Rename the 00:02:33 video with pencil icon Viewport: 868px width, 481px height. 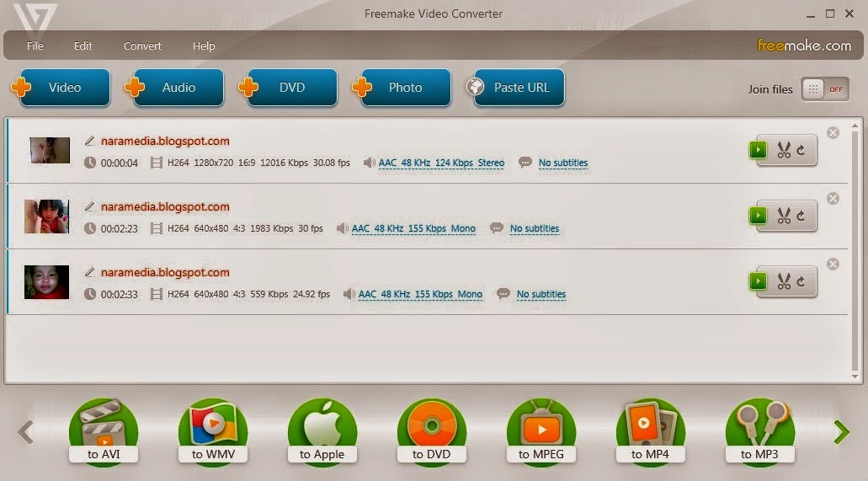(x=90, y=272)
